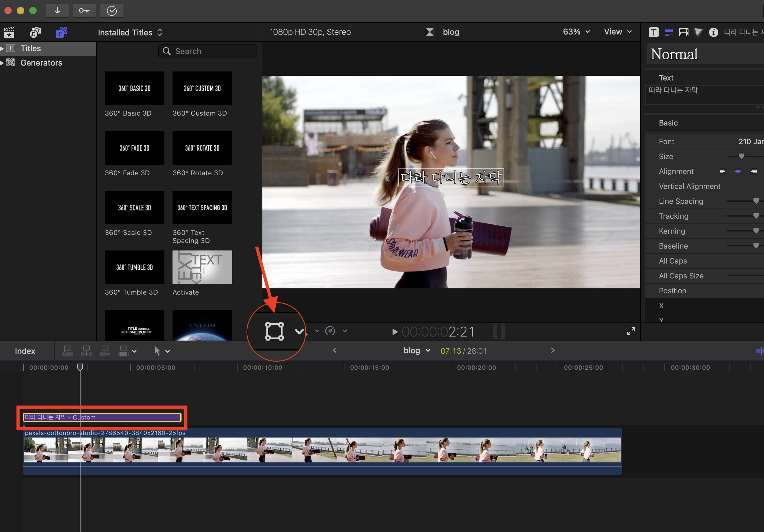This screenshot has width=764, height=532.
Task: Open the Titles and Generators sidebar icon
Action: (x=61, y=32)
